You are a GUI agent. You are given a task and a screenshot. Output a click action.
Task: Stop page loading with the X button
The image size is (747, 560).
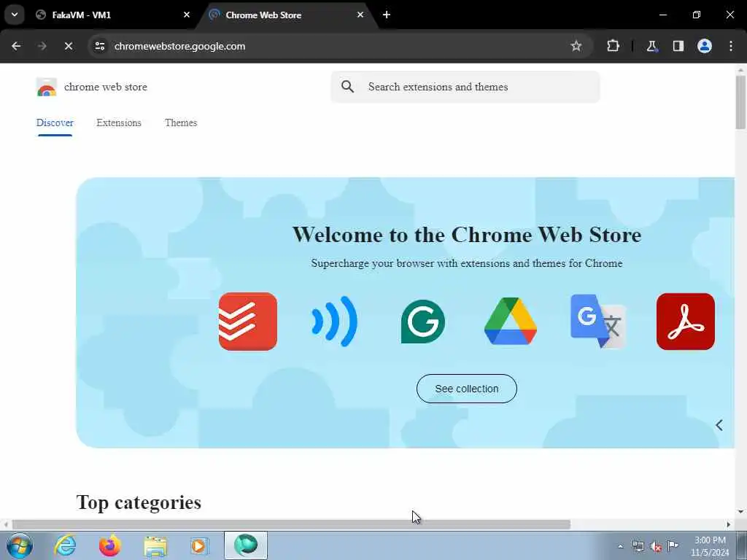[69, 46]
